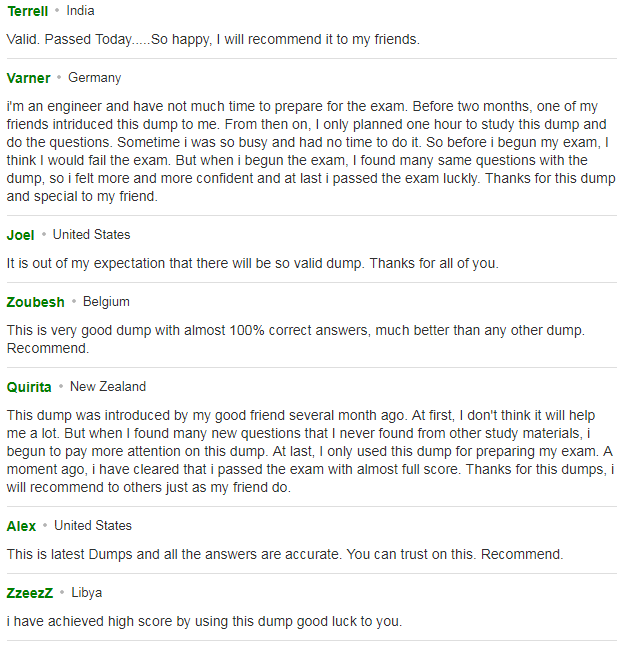Click Zoubesh's '100% correct answers' review
Viewport: 623px width, 645px height.
[x=296, y=339]
